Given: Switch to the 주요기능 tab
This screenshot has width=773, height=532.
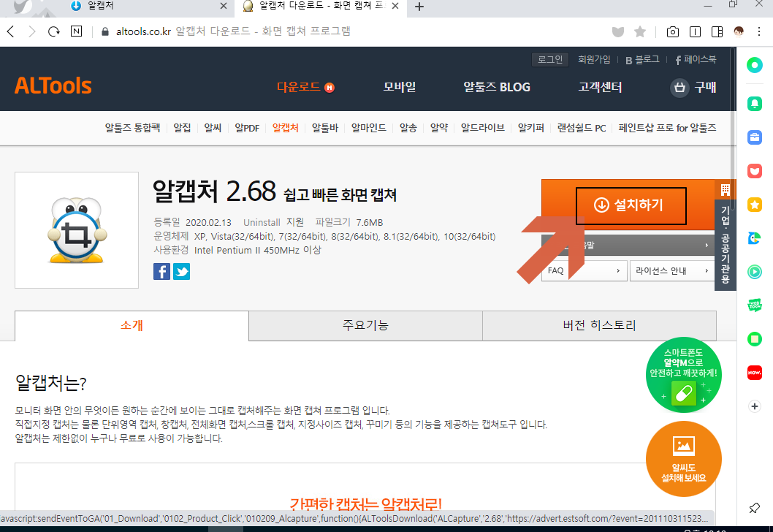Looking at the screenshot, I should pyautogui.click(x=365, y=325).
